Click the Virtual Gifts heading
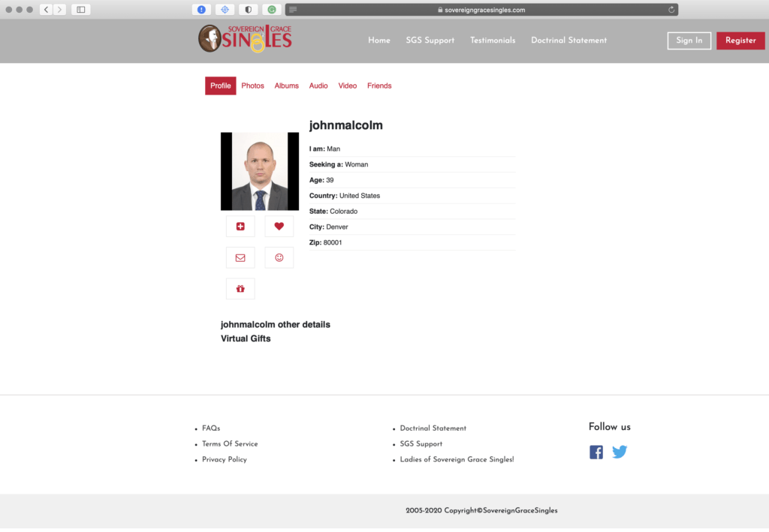The width and height of the screenshot is (769, 532). coord(246,338)
